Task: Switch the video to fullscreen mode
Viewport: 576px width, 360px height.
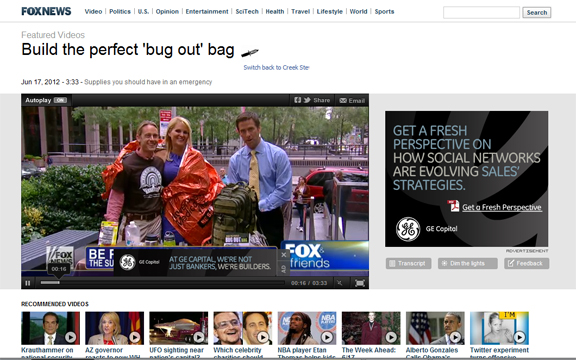Action: (x=360, y=283)
